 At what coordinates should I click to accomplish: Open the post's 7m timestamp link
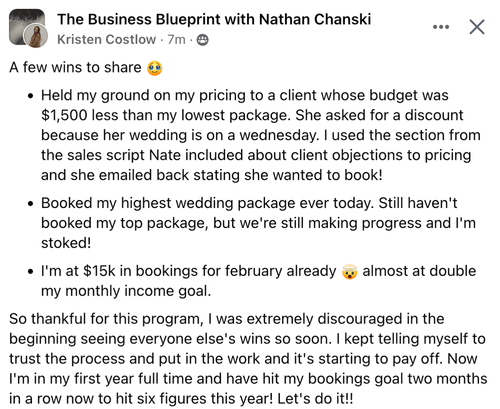176,40
